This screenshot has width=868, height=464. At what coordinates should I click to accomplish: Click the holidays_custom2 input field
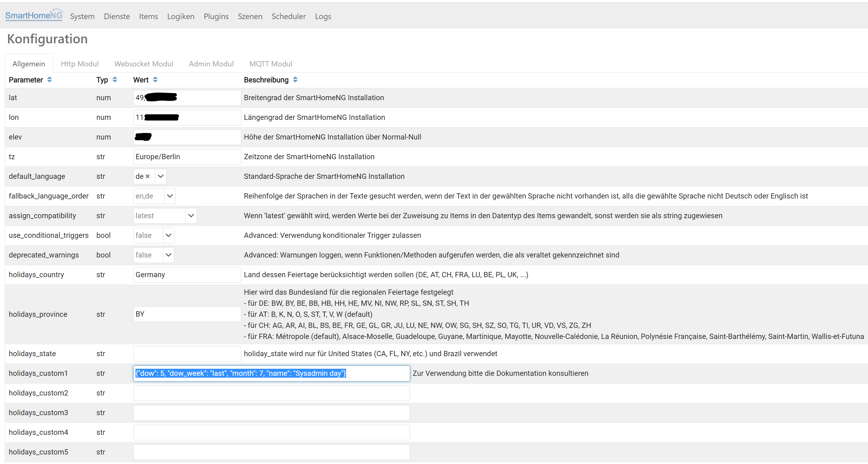click(x=272, y=393)
